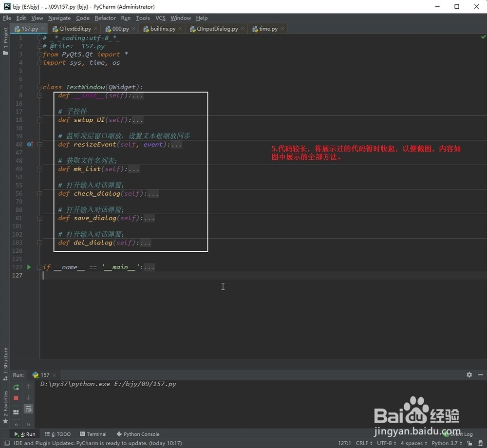Open Run panel settings gear

coord(469,375)
